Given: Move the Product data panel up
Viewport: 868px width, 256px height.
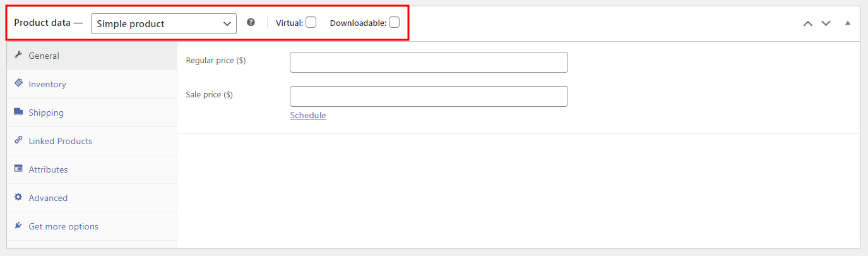Looking at the screenshot, I should point(807,23).
